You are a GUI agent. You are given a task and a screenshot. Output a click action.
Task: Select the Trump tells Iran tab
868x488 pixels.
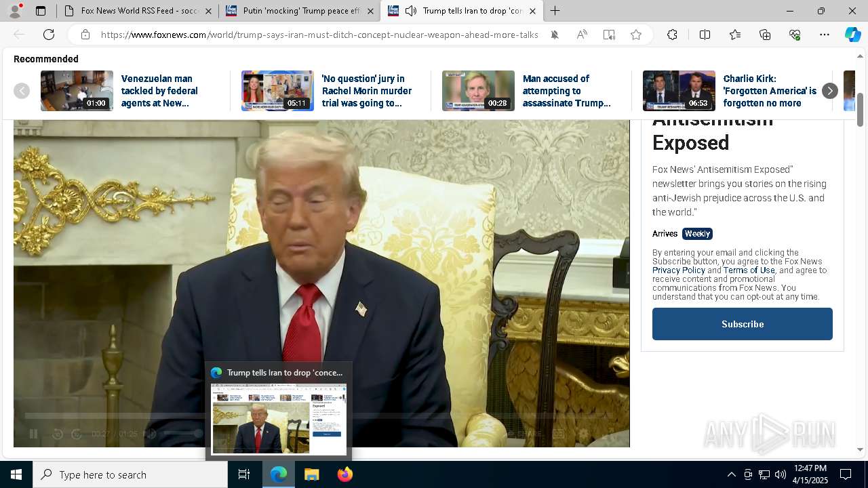point(462,11)
